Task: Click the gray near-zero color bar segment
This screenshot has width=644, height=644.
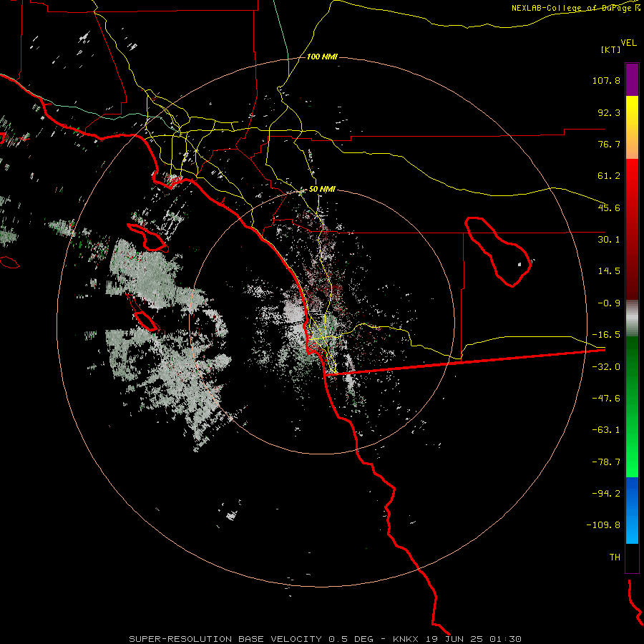Action: point(632,318)
